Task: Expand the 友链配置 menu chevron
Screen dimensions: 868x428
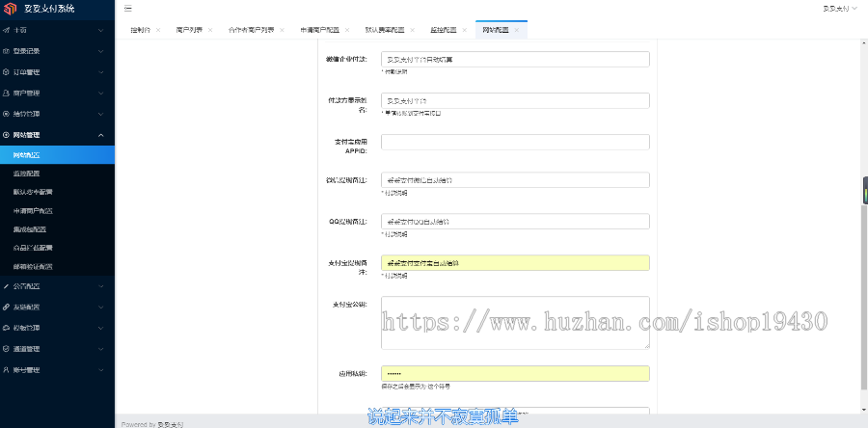Action: click(x=100, y=307)
